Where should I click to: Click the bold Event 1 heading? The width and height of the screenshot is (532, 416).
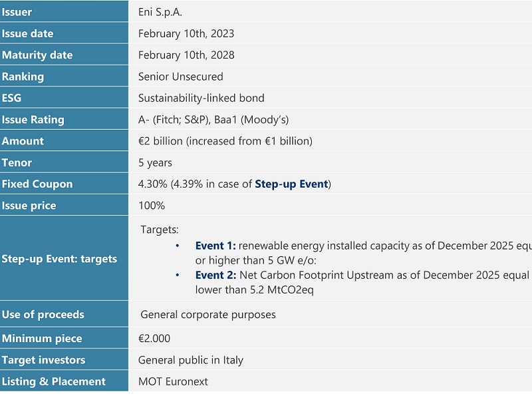[215, 246]
